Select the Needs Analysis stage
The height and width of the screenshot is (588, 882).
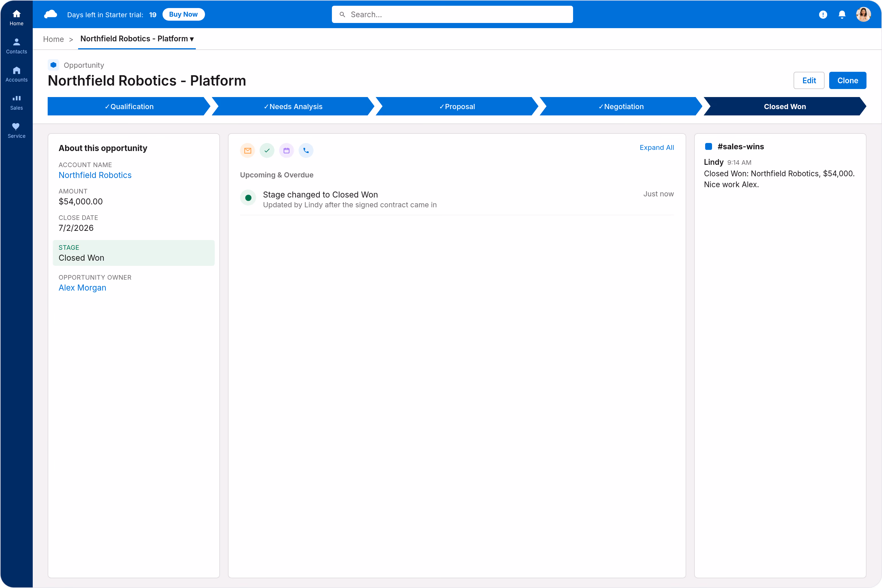[293, 107]
